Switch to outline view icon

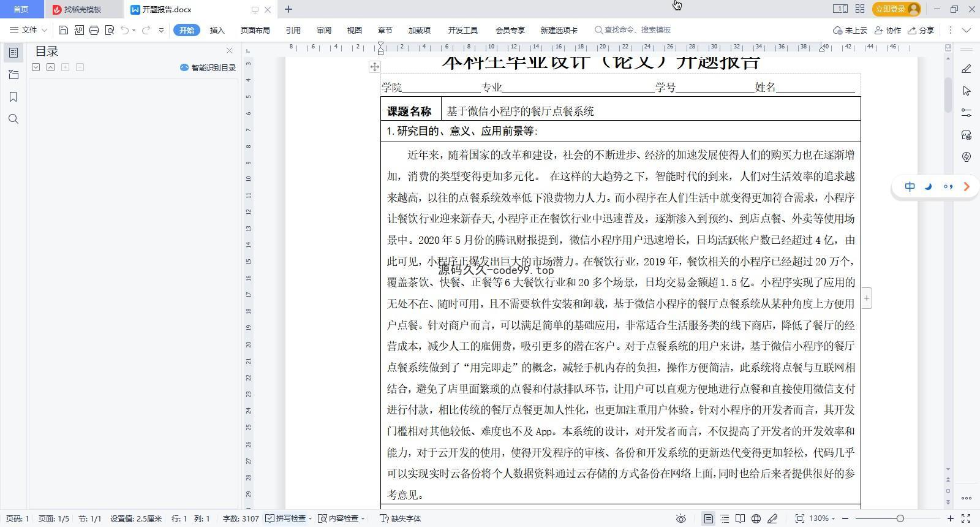click(725, 518)
